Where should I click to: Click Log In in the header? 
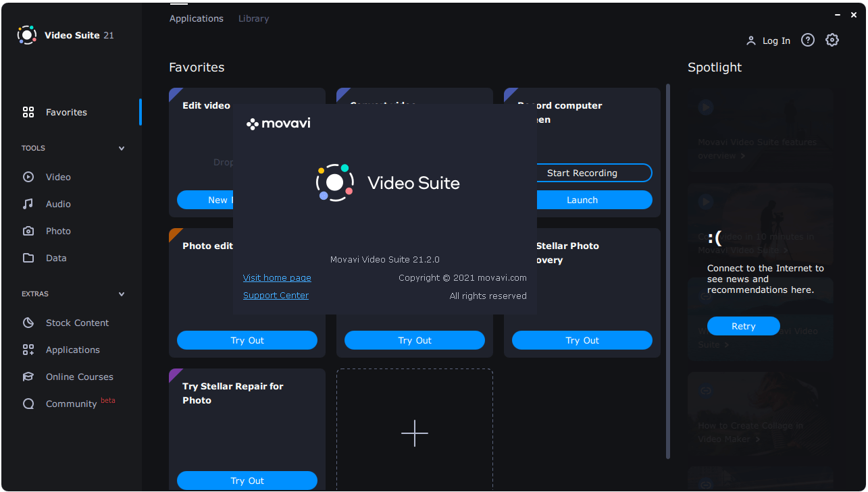(x=768, y=40)
